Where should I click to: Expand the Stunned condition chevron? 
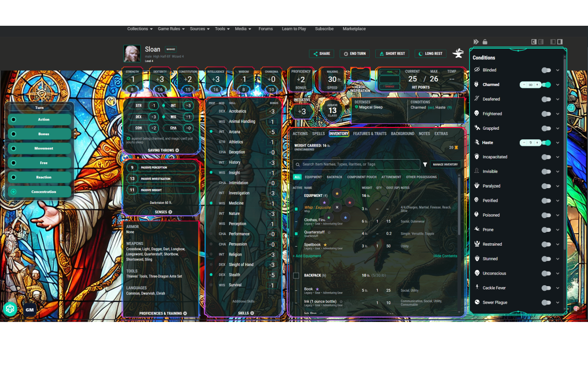(x=558, y=259)
